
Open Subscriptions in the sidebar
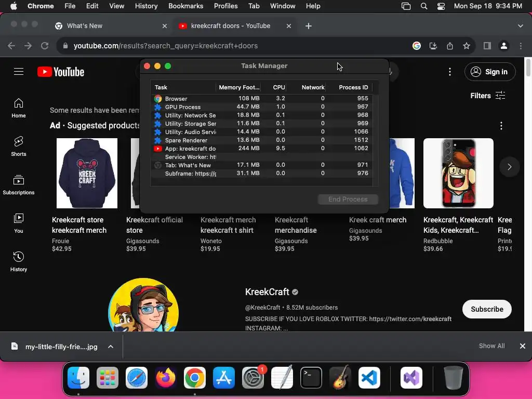(x=19, y=185)
